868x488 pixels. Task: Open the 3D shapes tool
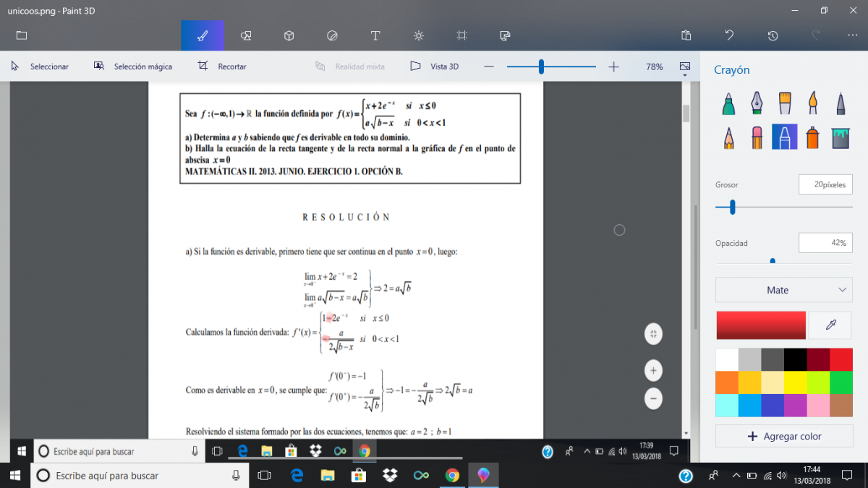(x=289, y=35)
